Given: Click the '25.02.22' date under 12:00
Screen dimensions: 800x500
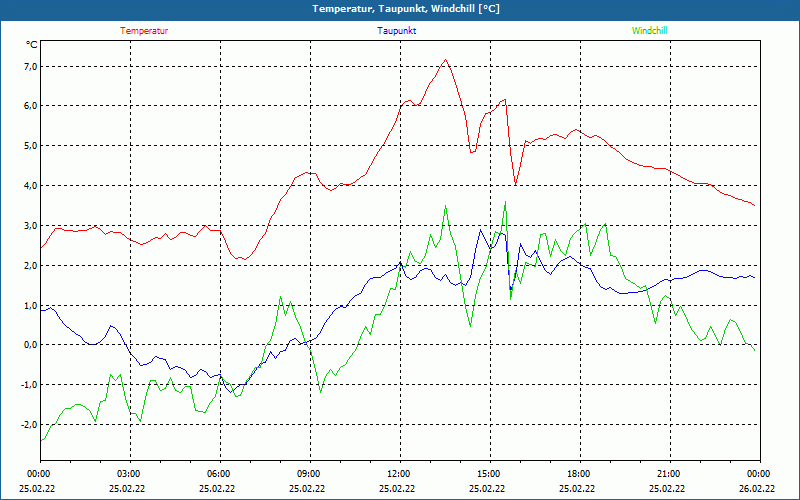Looking at the screenshot, I should click(396, 488).
